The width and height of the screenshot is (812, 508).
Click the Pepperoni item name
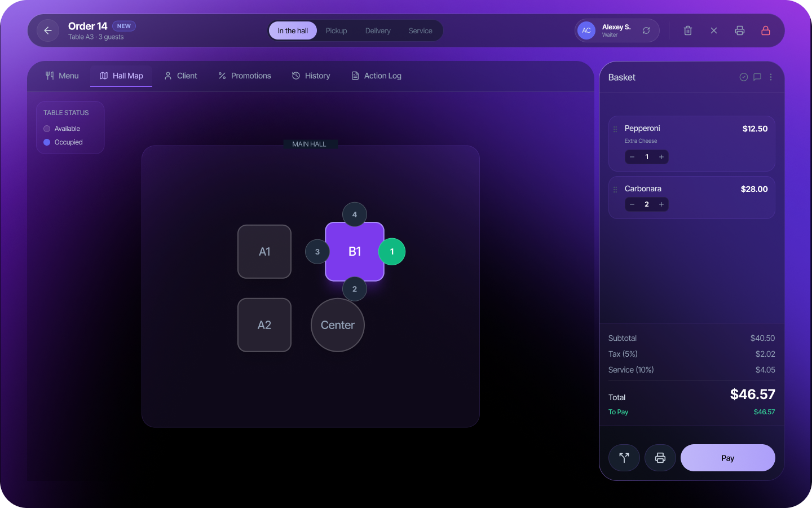coord(642,128)
